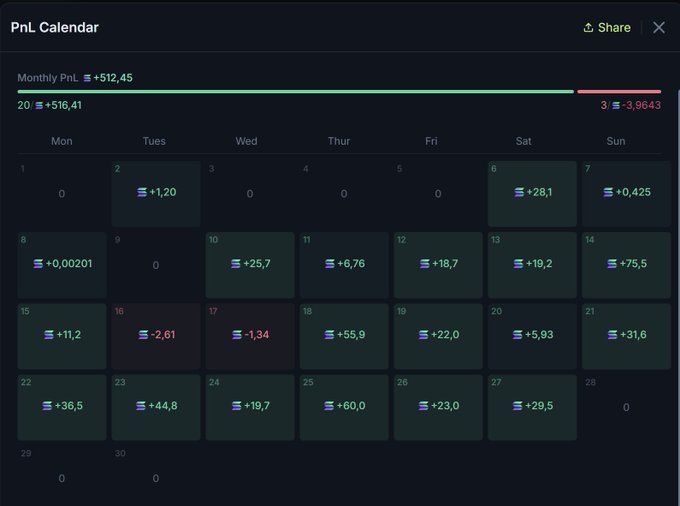Click the Thur column header

[x=339, y=141]
